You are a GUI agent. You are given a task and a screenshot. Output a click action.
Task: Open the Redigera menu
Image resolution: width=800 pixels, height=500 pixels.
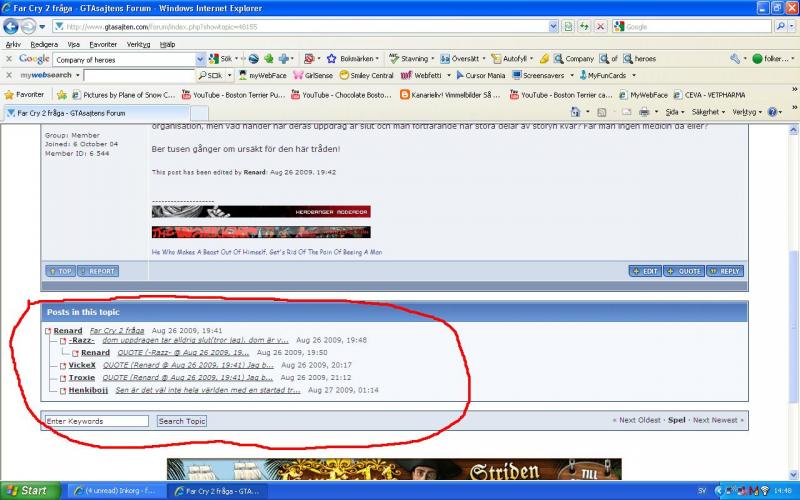(44, 44)
